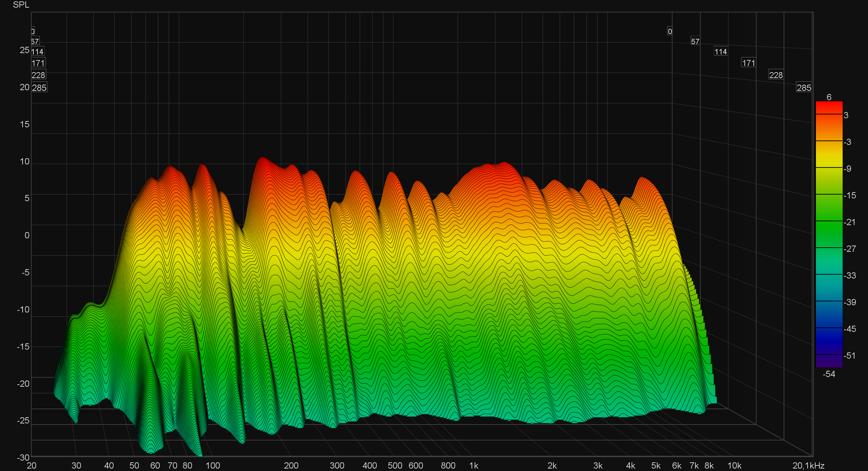Click the 20,1kHz frequency axis label
The height and width of the screenshot is (471, 868).
click(x=808, y=465)
